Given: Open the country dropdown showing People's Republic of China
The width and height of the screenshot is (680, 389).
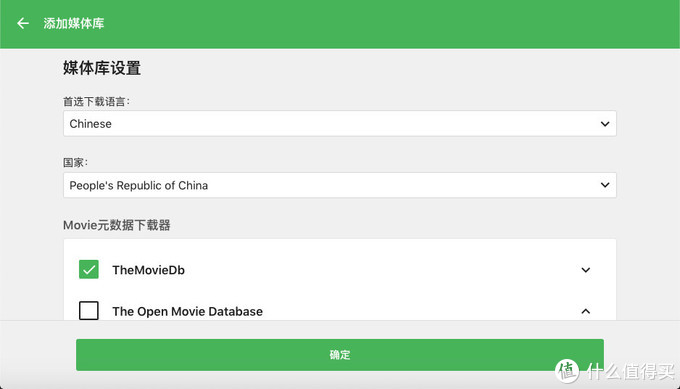Looking at the screenshot, I should coord(340,185).
